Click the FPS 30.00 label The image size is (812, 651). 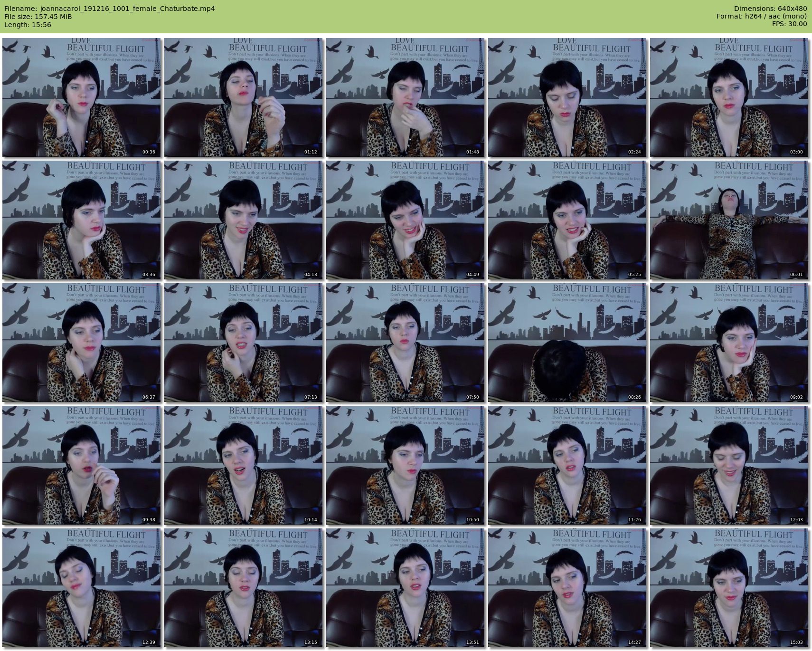tap(789, 24)
